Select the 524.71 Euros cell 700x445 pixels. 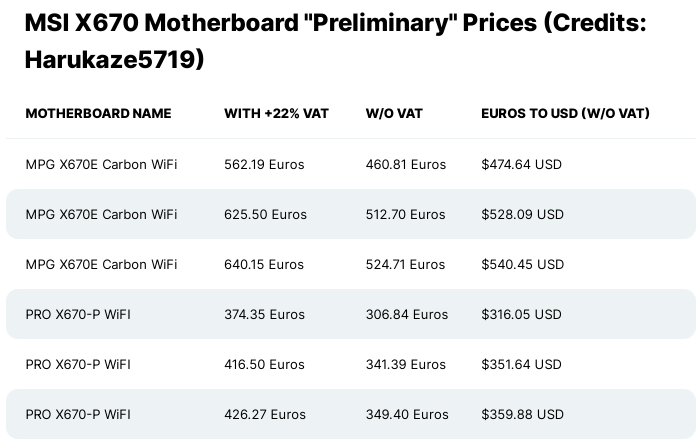[406, 264]
